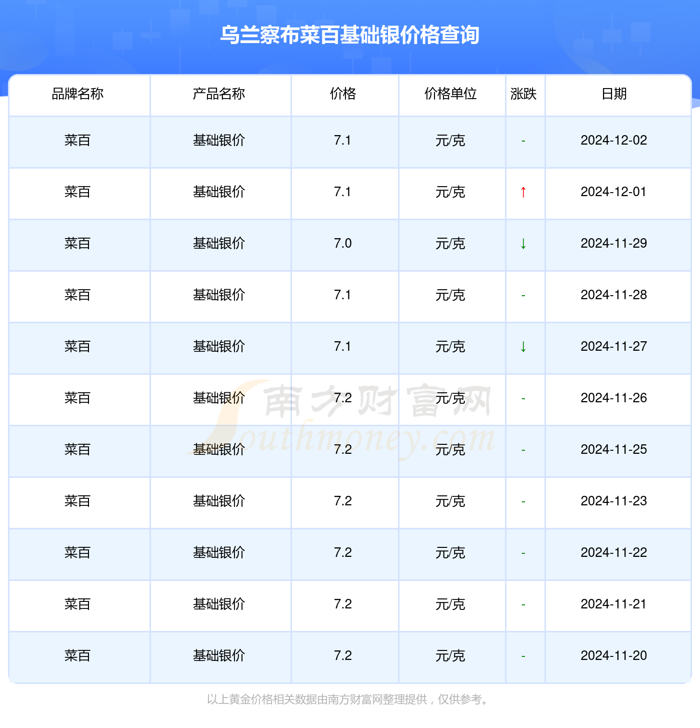Viewport: 700px width, 728px height.
Task: Click the 7.1 price on 2024-12-02 row
Action: [x=343, y=140]
